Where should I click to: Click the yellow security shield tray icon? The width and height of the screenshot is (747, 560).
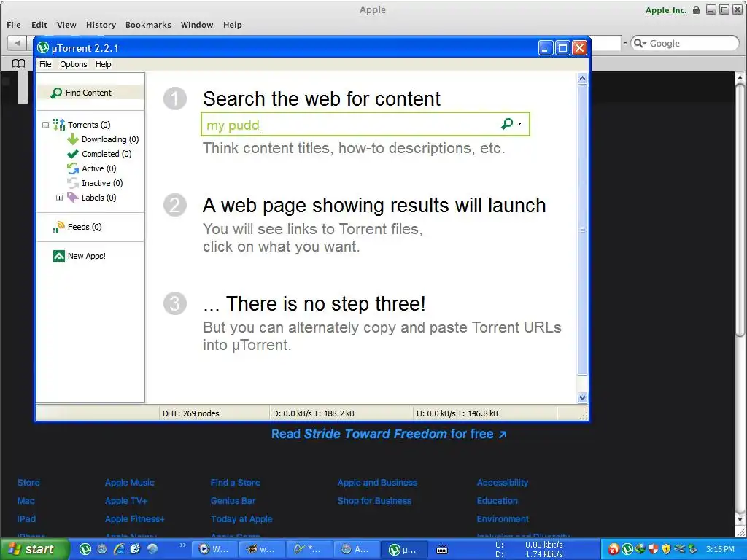pyautogui.click(x=666, y=549)
